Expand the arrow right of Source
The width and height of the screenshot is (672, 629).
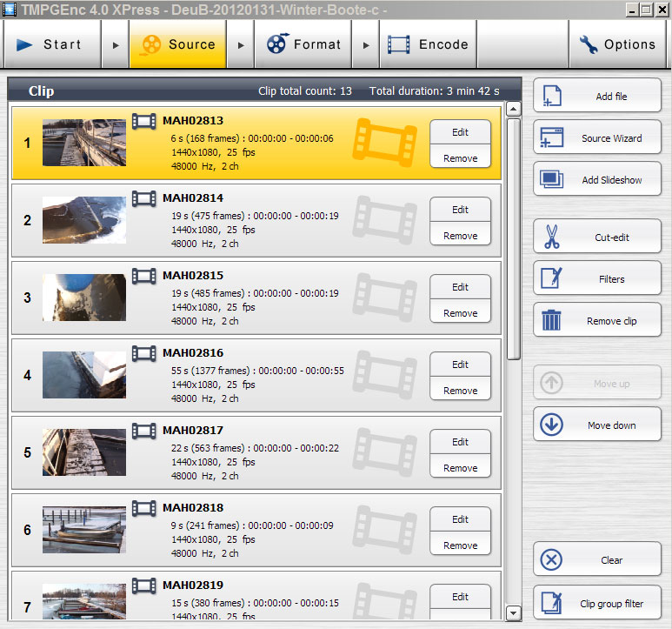tap(241, 44)
